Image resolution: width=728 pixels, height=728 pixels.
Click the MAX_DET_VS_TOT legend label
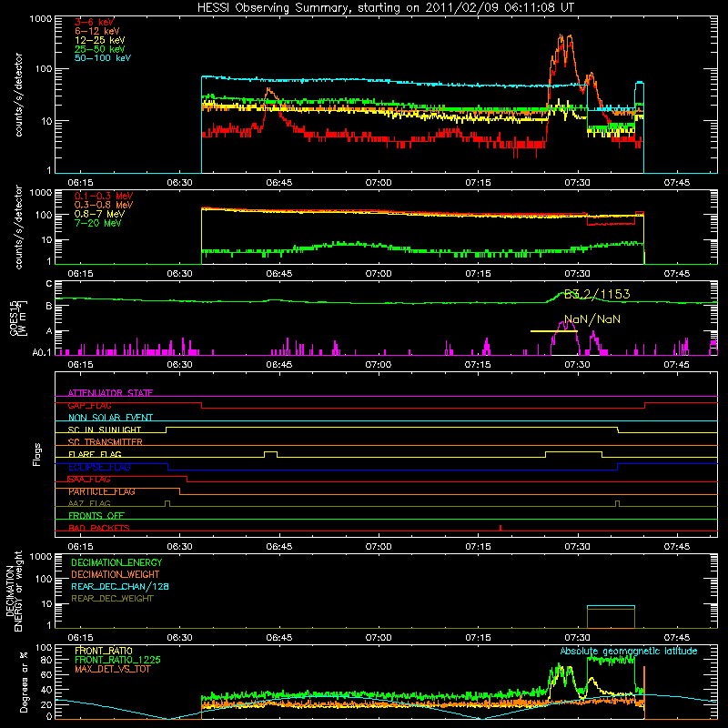113,669
